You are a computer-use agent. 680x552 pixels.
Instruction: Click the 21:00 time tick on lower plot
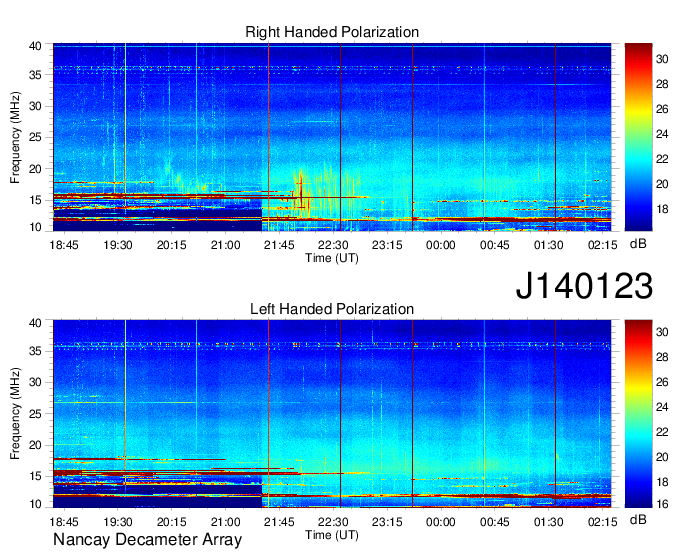pyautogui.click(x=226, y=522)
